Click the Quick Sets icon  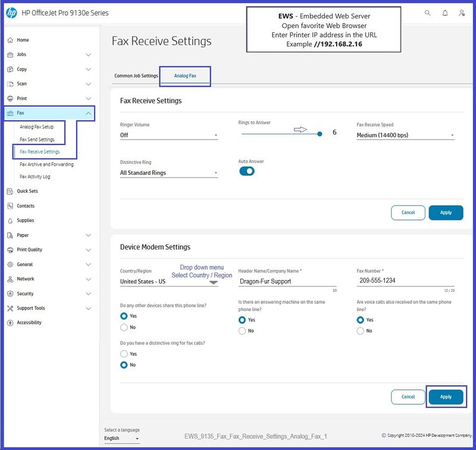coord(10,191)
